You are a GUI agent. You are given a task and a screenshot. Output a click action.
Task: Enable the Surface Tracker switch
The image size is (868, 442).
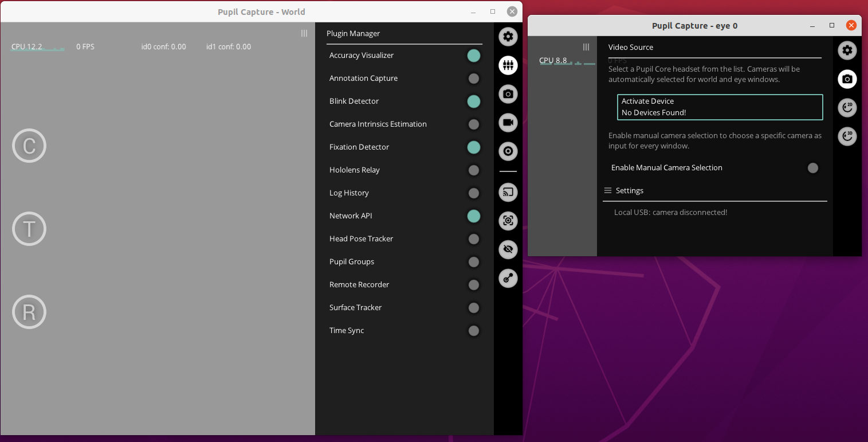[473, 308]
